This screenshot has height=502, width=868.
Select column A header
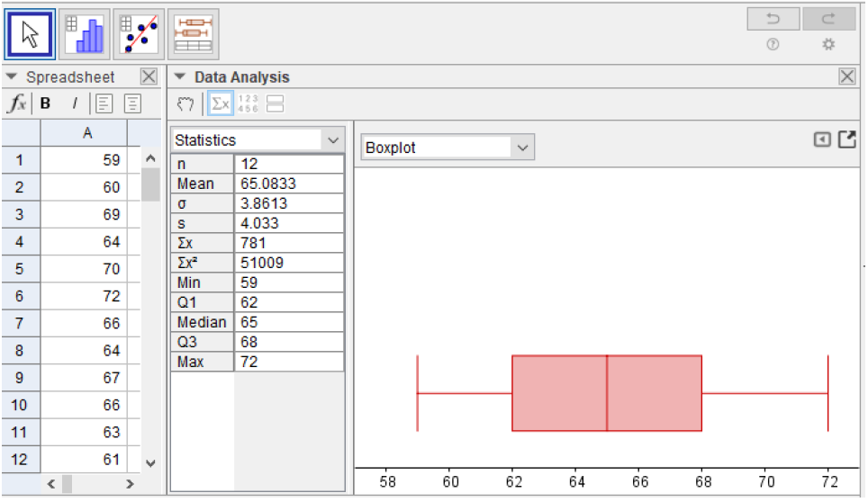(84, 133)
